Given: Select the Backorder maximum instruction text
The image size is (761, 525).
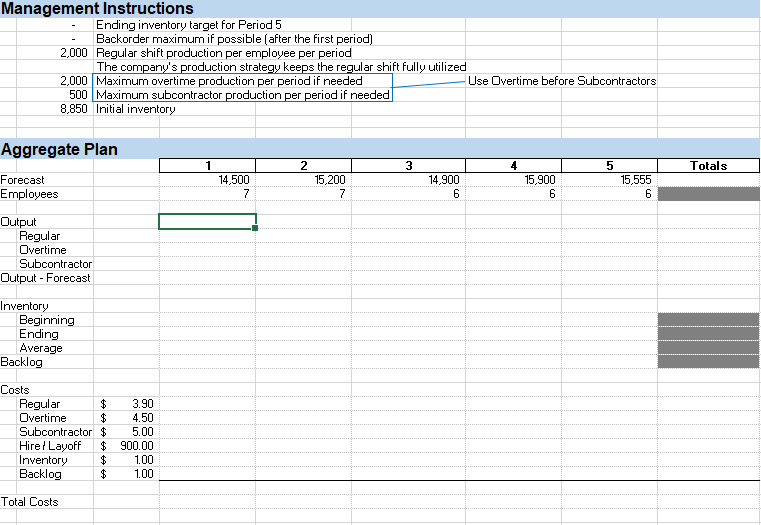Looking at the screenshot, I should pos(234,39).
